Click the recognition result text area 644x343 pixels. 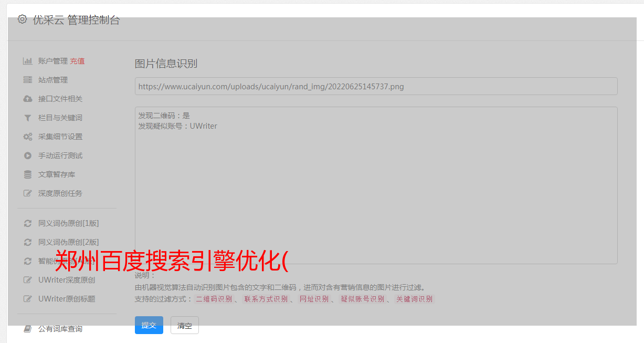pyautogui.click(x=376, y=185)
